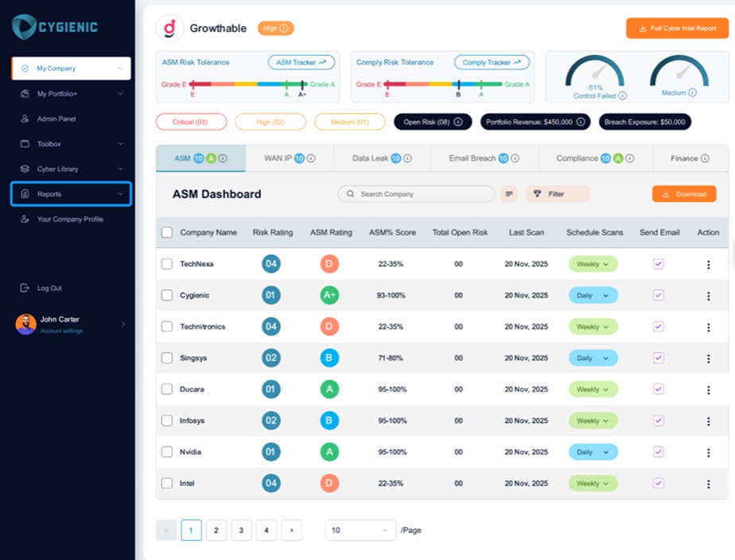The height and width of the screenshot is (560, 735).
Task: Click the sort lines icon beside the search box
Action: (x=509, y=194)
